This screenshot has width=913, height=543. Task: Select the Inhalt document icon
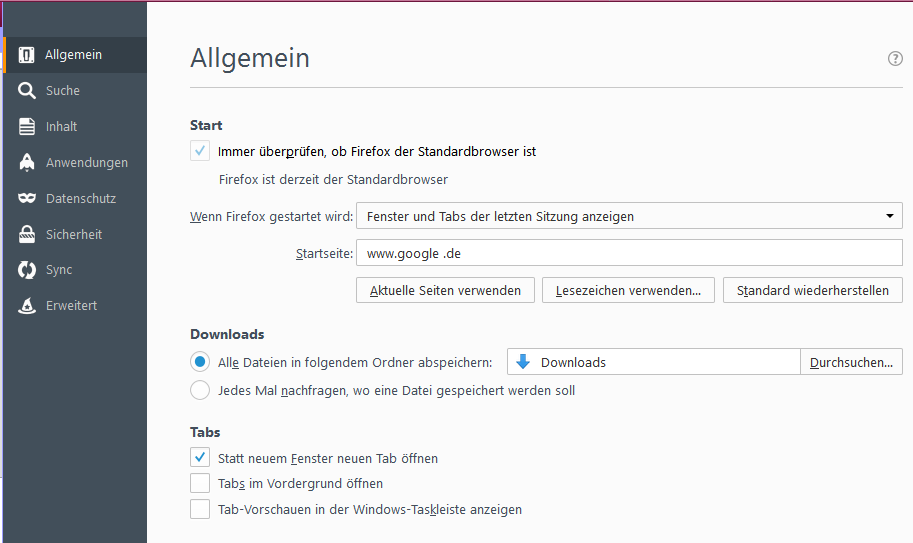point(26,126)
